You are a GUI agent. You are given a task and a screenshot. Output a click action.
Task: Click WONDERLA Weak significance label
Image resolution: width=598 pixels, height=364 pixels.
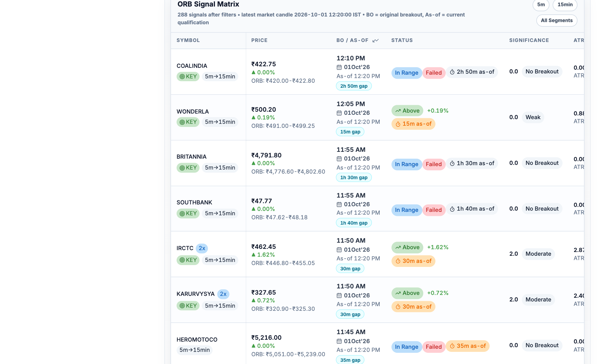[533, 117]
